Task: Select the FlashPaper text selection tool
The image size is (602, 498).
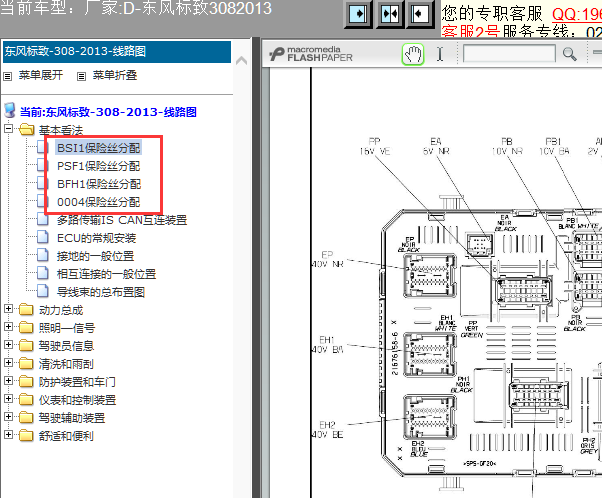Action: click(440, 54)
